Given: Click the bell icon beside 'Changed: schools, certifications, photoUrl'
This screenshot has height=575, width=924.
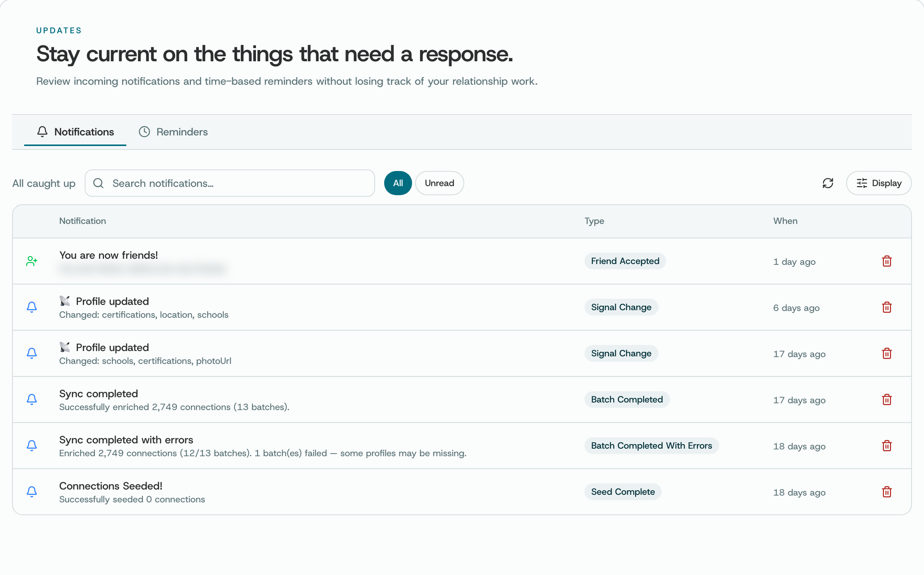Looking at the screenshot, I should click(32, 353).
